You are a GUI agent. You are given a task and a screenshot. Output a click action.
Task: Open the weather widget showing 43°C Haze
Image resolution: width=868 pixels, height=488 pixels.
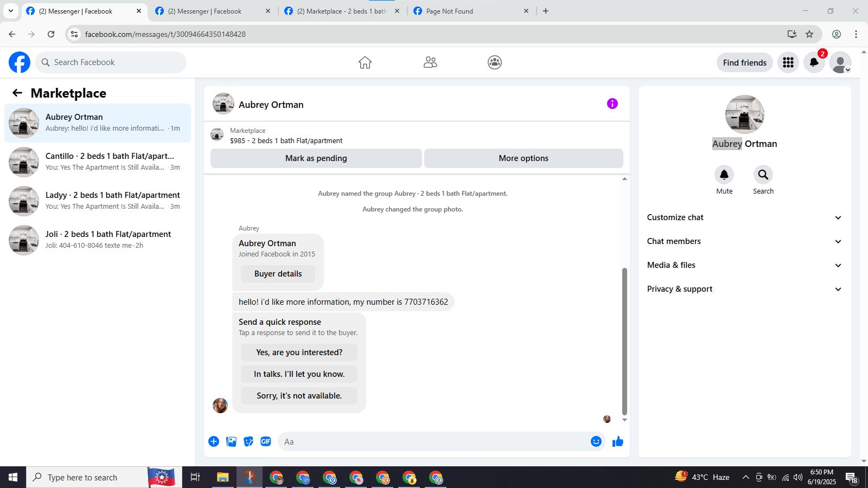702,477
